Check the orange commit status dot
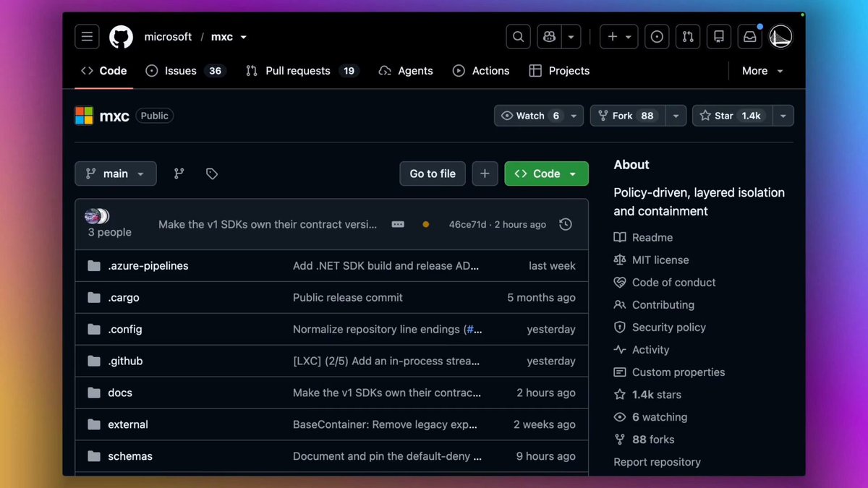The image size is (868, 488). pyautogui.click(x=425, y=225)
